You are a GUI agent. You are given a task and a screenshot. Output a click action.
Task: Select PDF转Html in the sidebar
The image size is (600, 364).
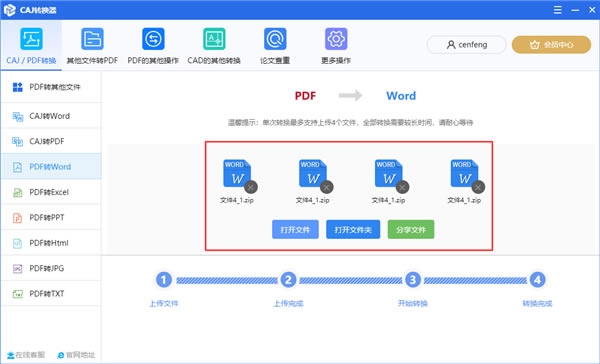coord(51,243)
